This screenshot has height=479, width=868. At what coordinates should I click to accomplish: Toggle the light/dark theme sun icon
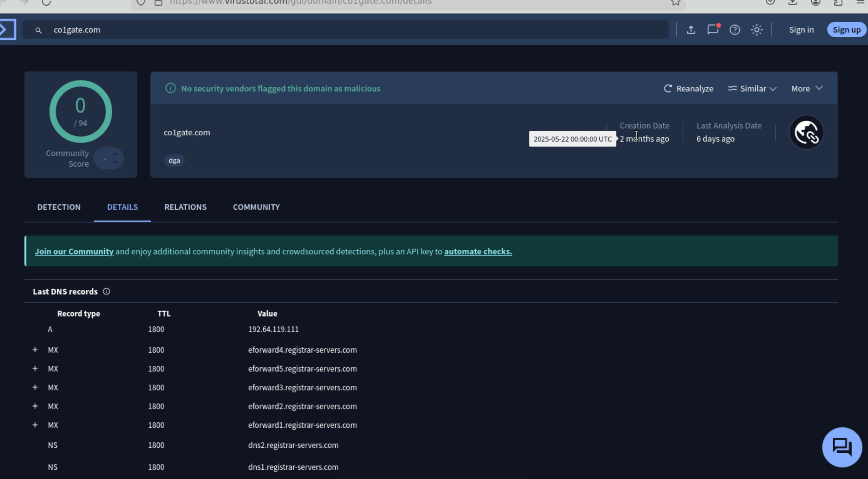pyautogui.click(x=757, y=30)
